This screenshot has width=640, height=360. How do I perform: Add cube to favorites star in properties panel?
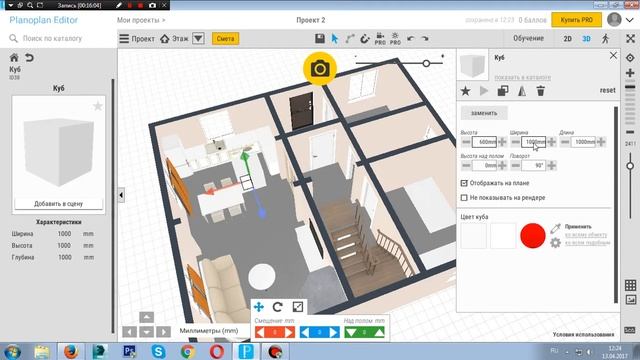(x=465, y=91)
